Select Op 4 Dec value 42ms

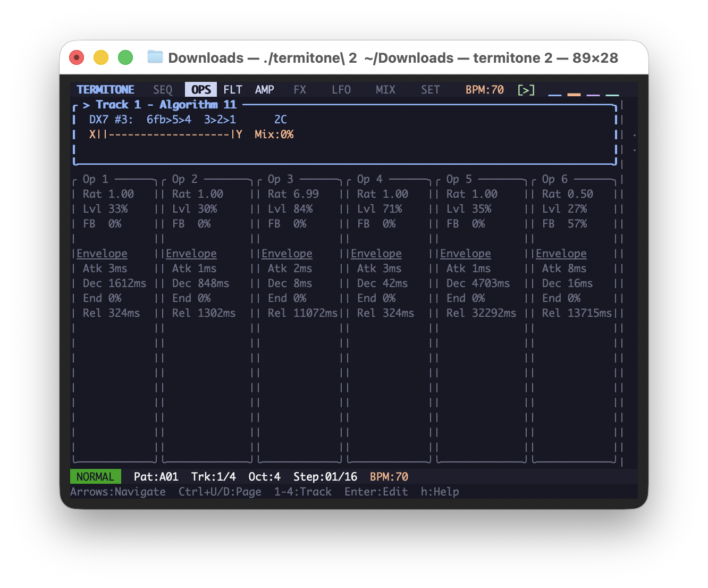395,283
